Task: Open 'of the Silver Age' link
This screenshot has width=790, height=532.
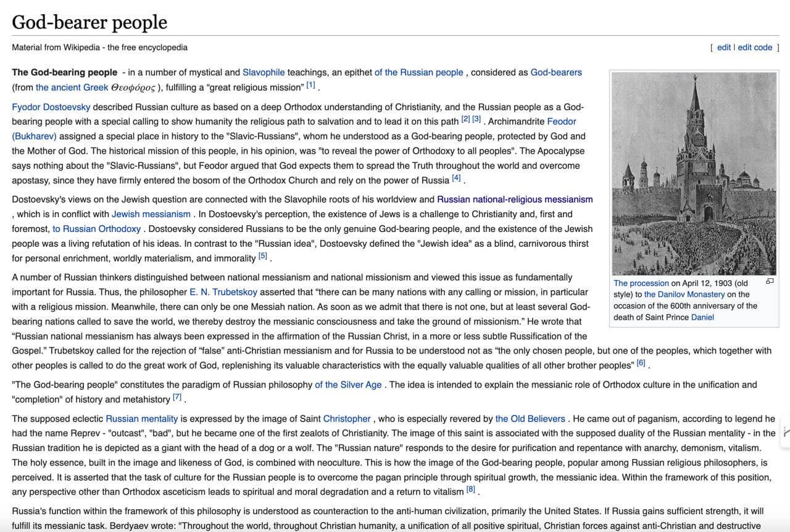Action: tap(348, 384)
